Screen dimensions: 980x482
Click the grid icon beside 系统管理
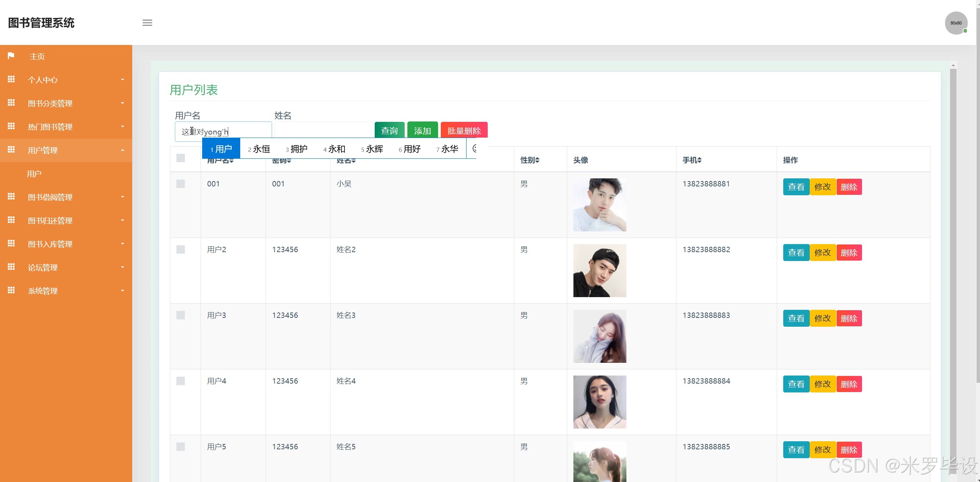(11, 290)
